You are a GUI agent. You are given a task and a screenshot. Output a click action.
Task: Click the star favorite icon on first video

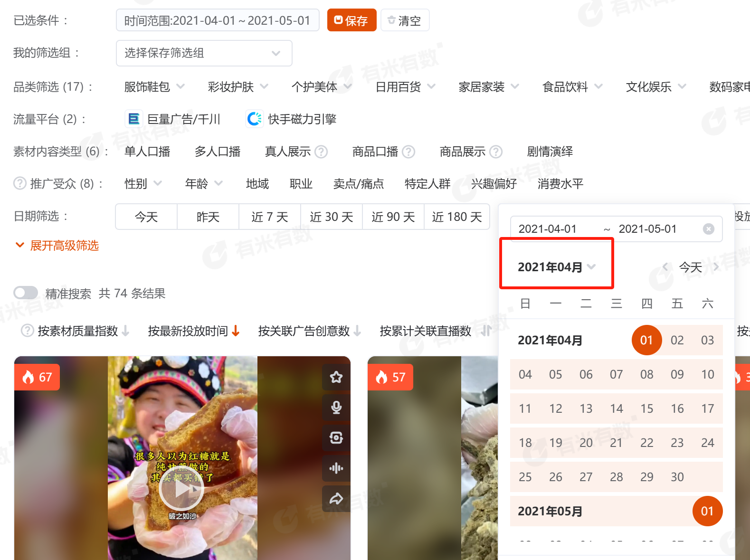coord(336,377)
